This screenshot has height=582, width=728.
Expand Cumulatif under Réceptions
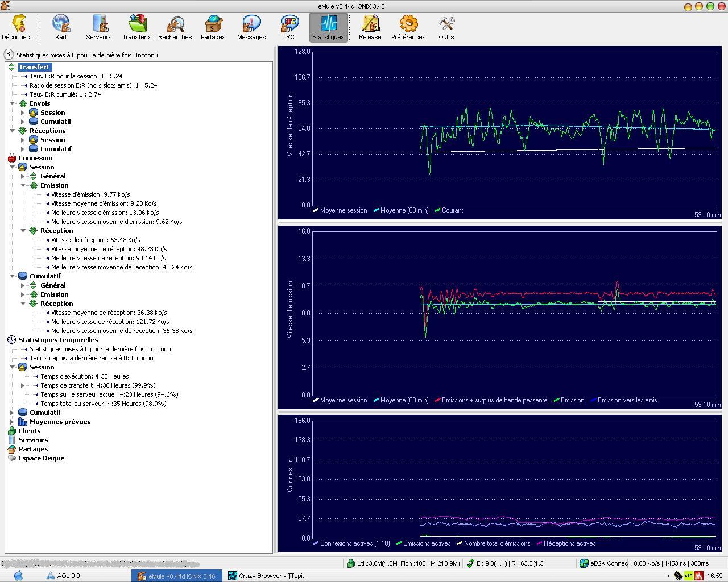pyautogui.click(x=23, y=149)
